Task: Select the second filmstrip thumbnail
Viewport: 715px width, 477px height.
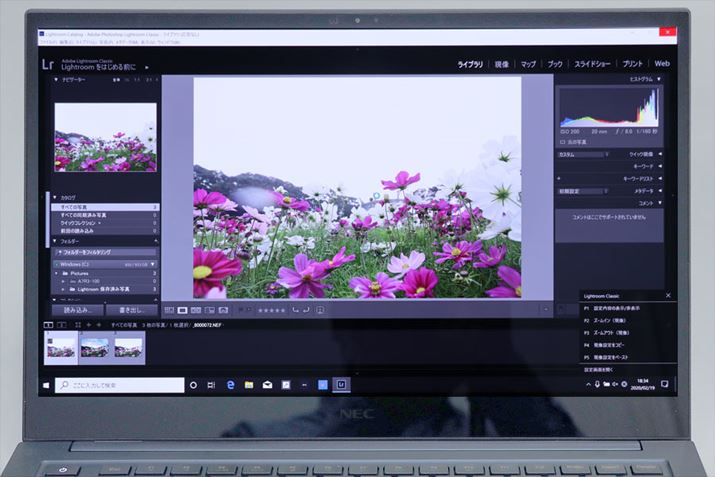Action: point(95,348)
